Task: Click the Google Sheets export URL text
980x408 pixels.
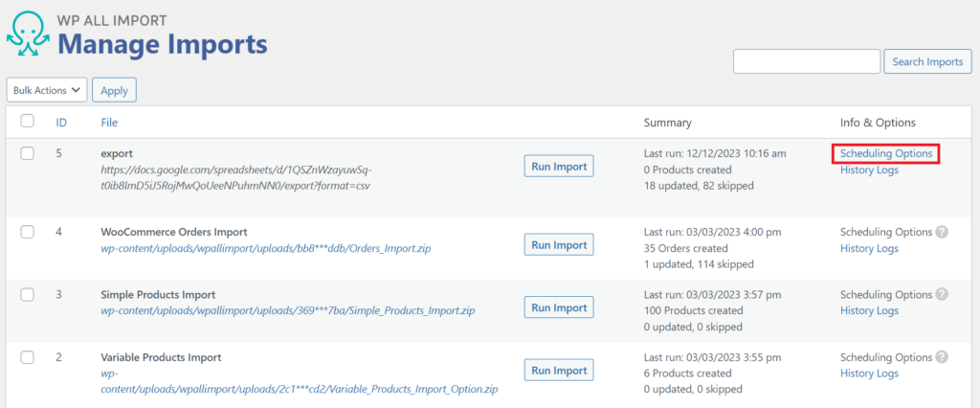Action: point(237,178)
